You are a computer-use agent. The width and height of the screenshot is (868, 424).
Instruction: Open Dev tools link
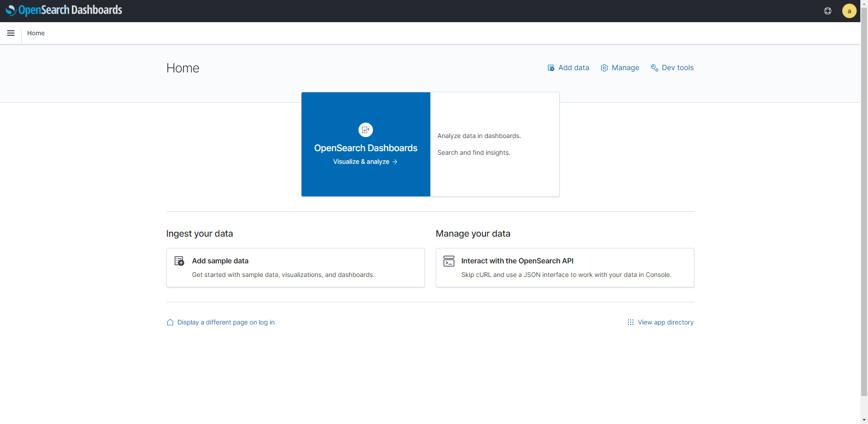pos(678,67)
